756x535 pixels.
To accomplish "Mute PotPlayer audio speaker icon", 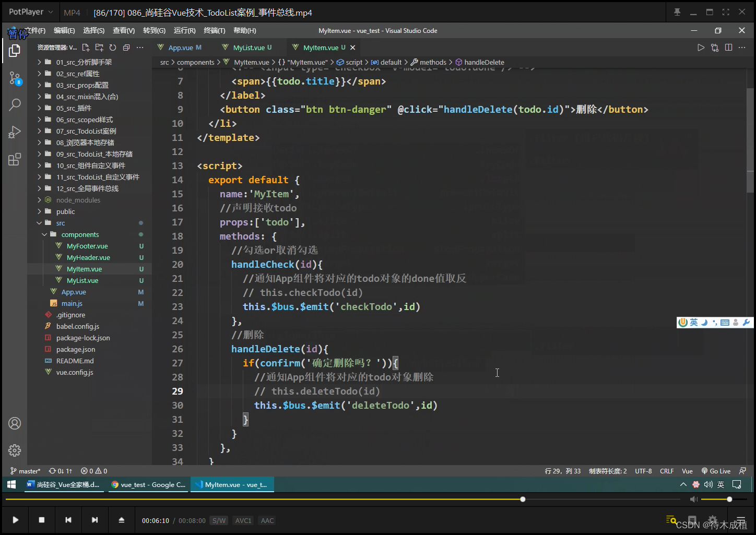I will click(693, 500).
